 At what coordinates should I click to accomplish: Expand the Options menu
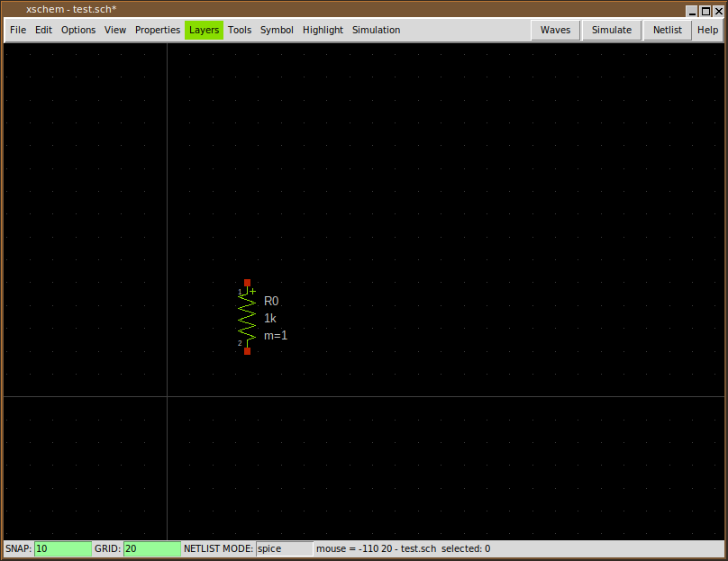78,30
